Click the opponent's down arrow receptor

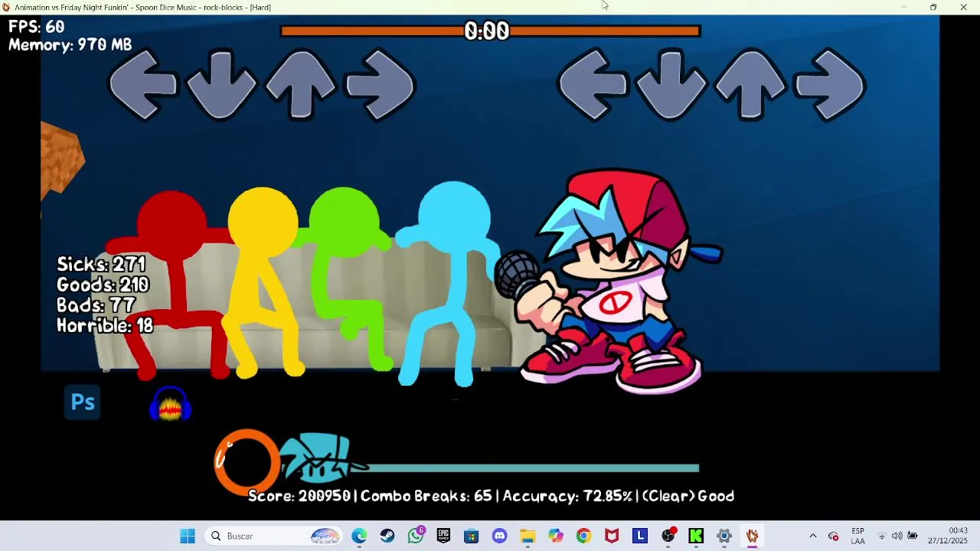coord(222,85)
